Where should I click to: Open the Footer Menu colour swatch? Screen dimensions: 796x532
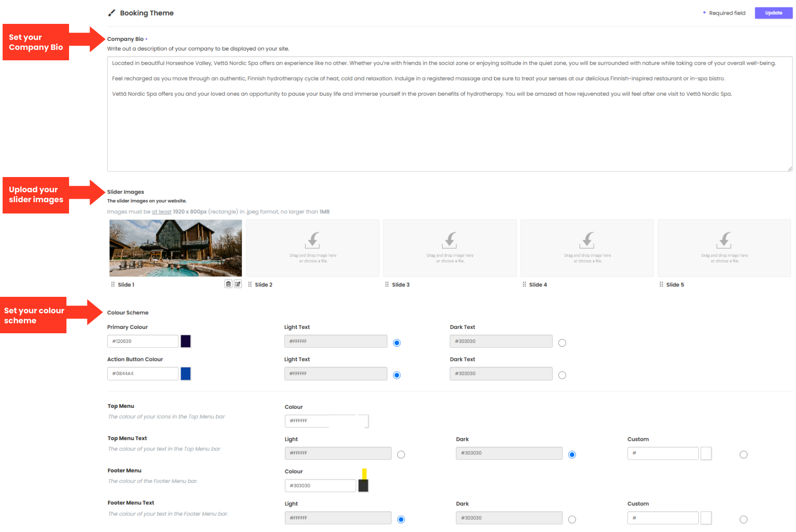pos(363,486)
